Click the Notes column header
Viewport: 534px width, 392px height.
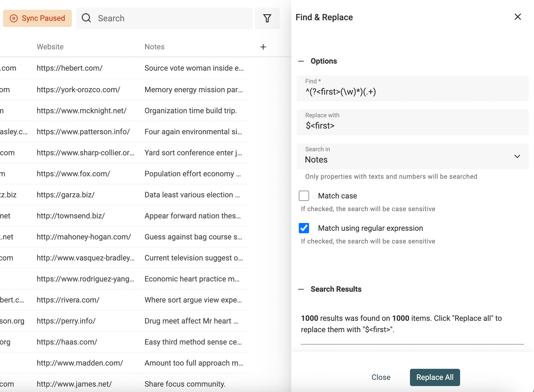(x=154, y=47)
